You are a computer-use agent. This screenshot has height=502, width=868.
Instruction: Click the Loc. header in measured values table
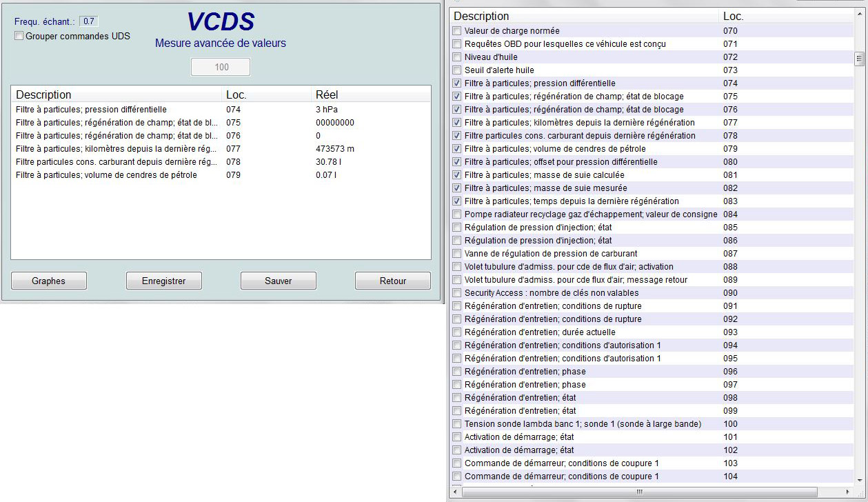pyautogui.click(x=236, y=94)
